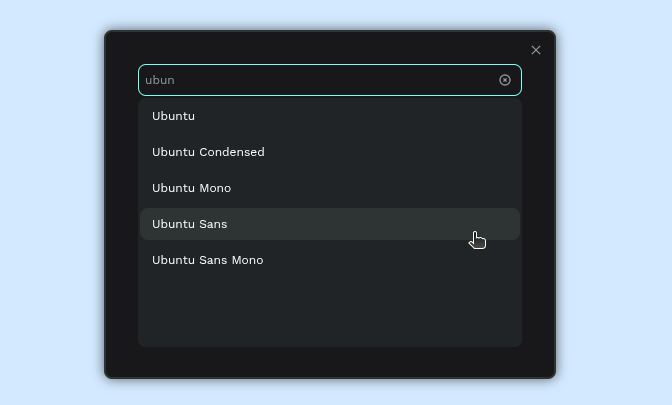Pick the Ubuntu Mono font
Screen dimensions: 672x405
(x=192, y=188)
